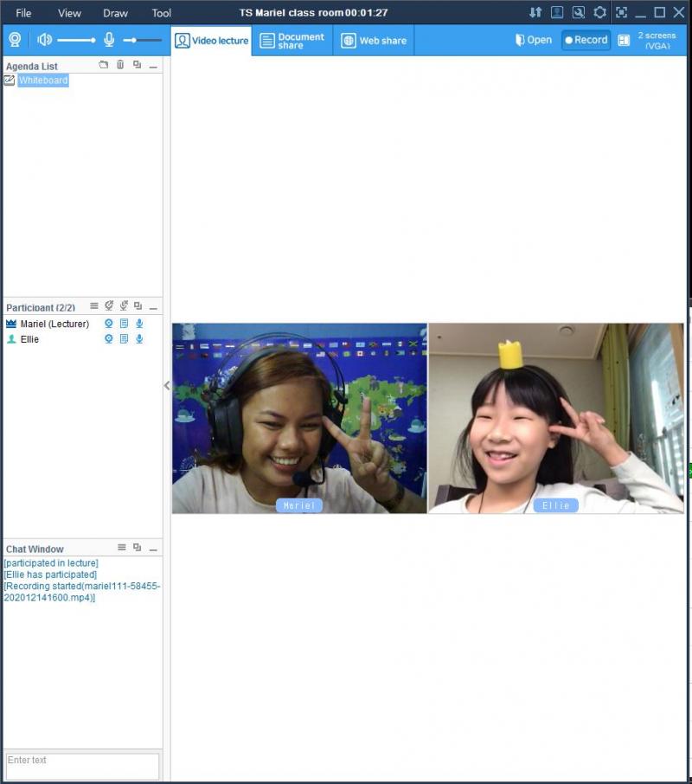Enter fullscreen mode from the title bar
This screenshot has height=784, width=692.
pyautogui.click(x=621, y=12)
